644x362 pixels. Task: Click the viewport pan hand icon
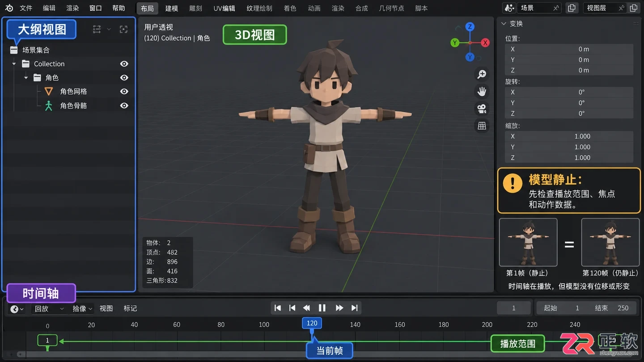(x=482, y=92)
